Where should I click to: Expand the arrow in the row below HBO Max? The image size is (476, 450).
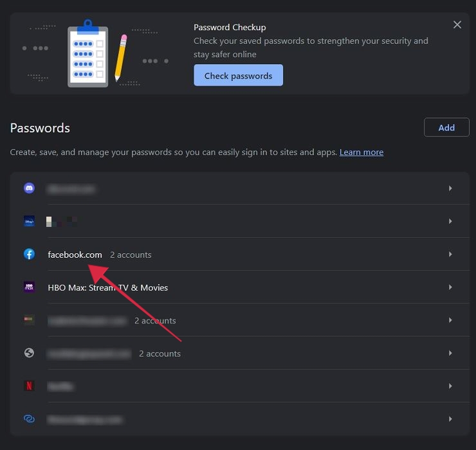[x=450, y=320]
